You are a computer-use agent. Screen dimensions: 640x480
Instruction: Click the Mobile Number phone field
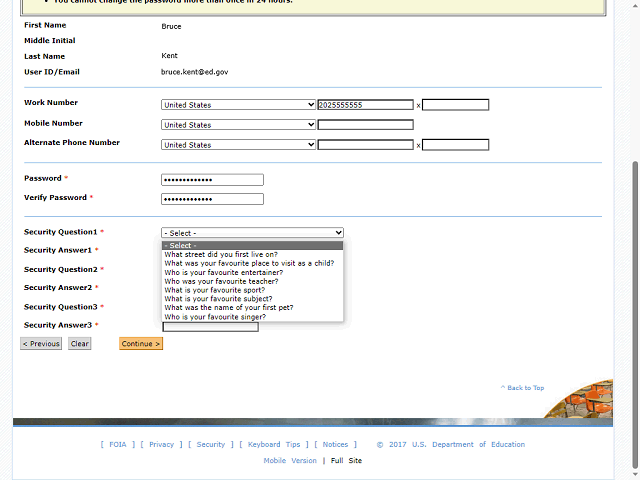366,125
